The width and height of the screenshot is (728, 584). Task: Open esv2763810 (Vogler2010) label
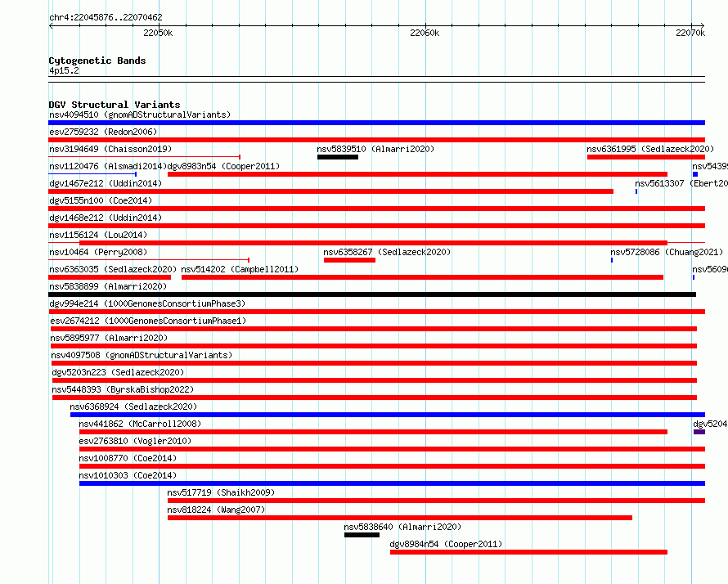(x=135, y=441)
